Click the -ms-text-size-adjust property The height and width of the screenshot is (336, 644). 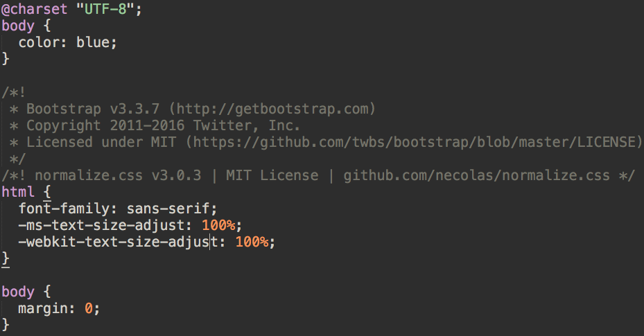point(101,225)
